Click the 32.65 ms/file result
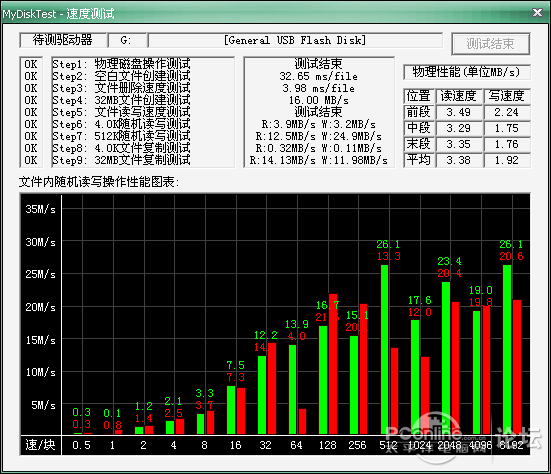 pos(318,76)
